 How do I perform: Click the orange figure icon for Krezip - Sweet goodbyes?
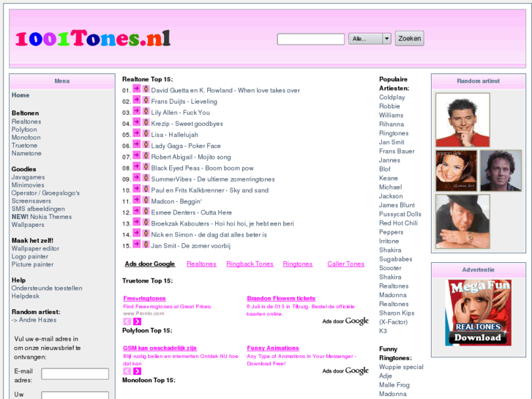pos(146,122)
